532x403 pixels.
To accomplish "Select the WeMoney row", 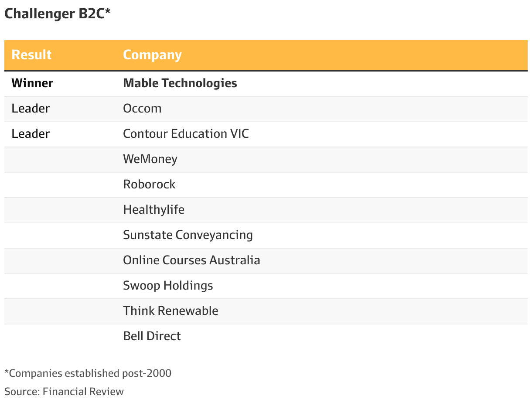I will pos(266,159).
